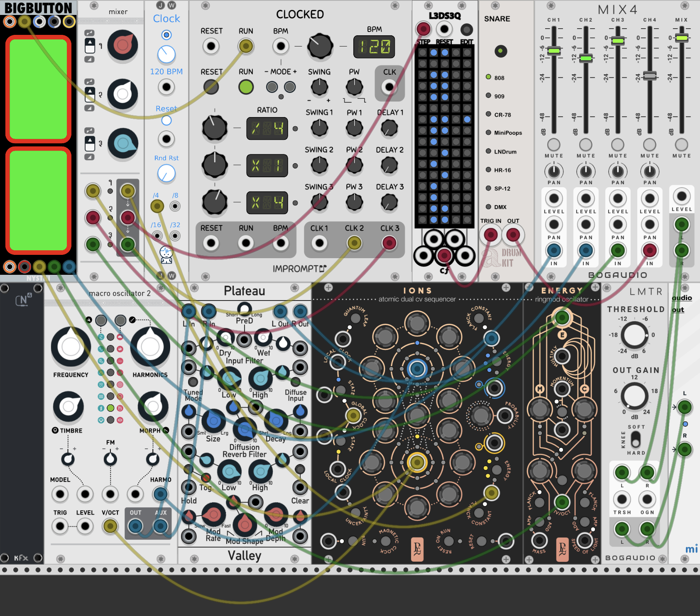Select the MiniPoops snare kit
This screenshot has width=700, height=616.
[489, 132]
